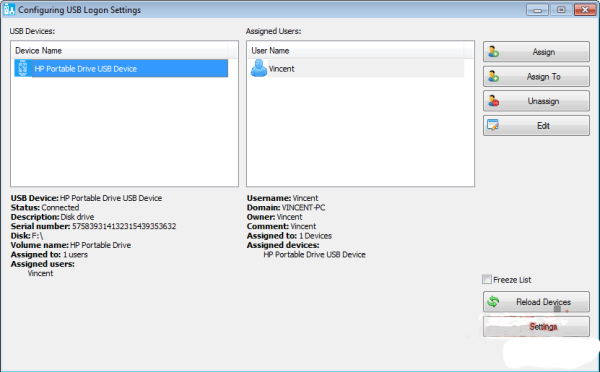The width and height of the screenshot is (600, 372).
Task: Click the Assign To user icon
Action: [493, 76]
